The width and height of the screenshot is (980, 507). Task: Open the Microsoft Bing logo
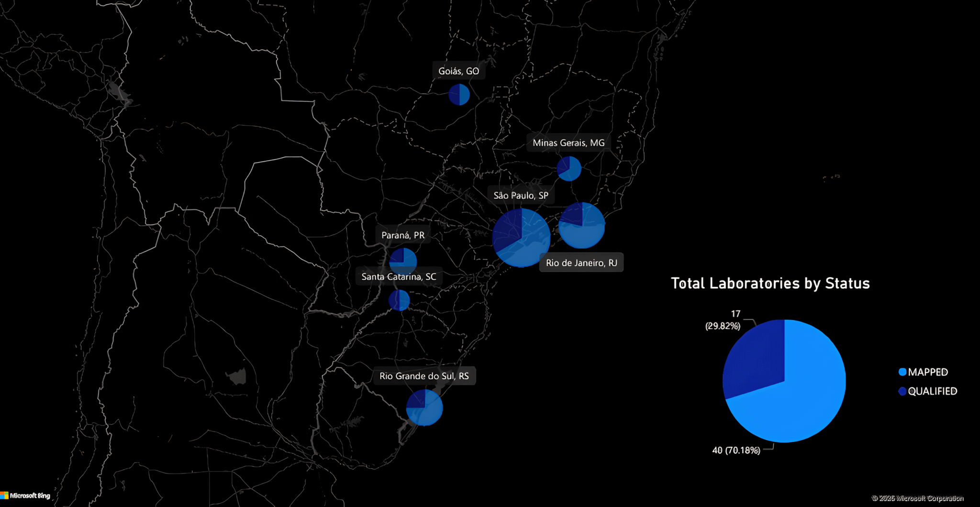(25, 496)
